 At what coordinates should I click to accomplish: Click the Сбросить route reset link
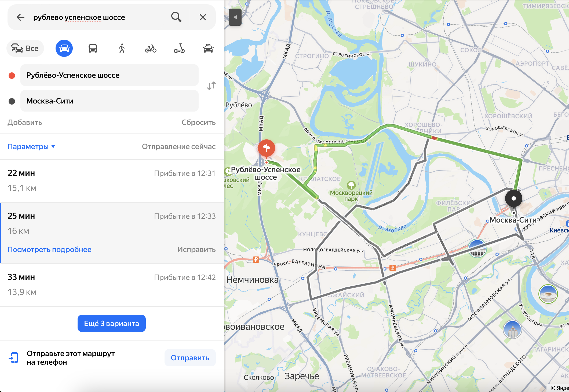(199, 122)
